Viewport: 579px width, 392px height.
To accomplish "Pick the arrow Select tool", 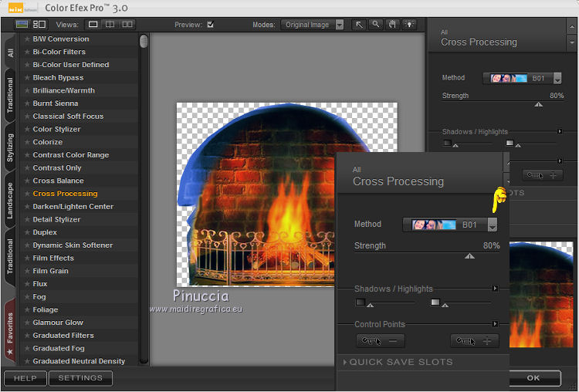I will [x=359, y=25].
